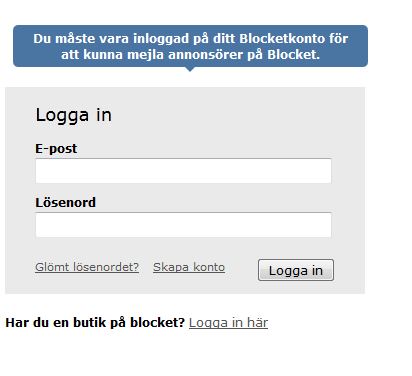Open the Logga in här store link
This screenshot has height=376, width=412.
[x=228, y=323]
